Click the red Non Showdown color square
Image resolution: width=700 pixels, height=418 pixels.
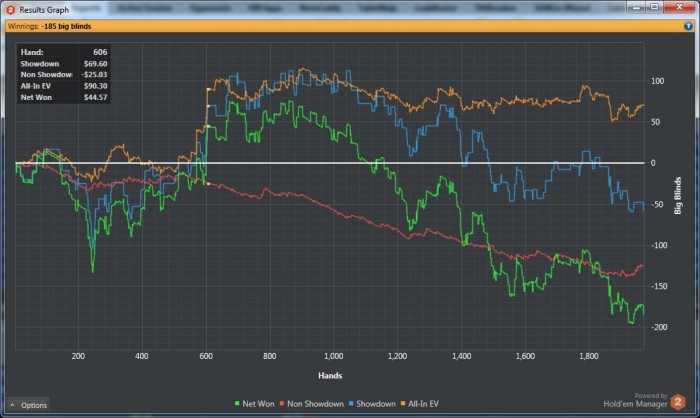282,404
